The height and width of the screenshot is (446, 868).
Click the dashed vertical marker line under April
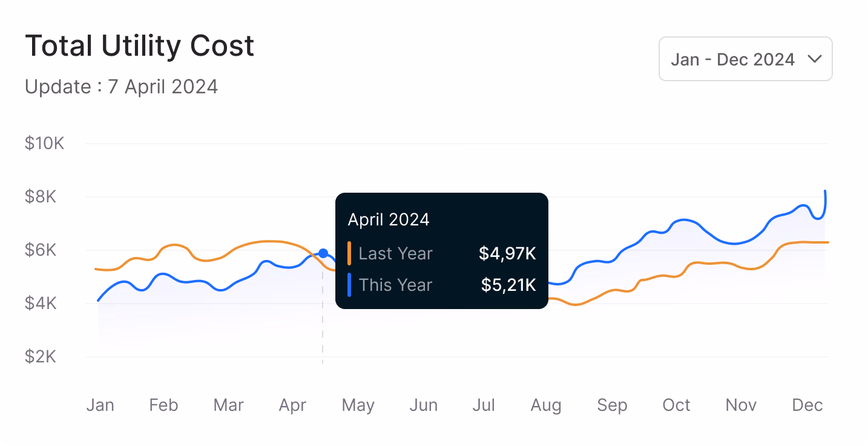tap(323, 333)
